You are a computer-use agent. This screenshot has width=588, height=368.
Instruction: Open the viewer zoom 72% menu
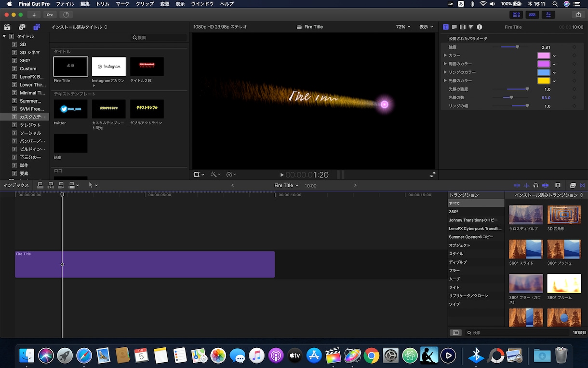point(403,27)
